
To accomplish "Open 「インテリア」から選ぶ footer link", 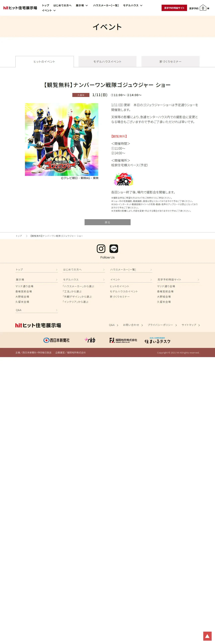I will point(75,302).
